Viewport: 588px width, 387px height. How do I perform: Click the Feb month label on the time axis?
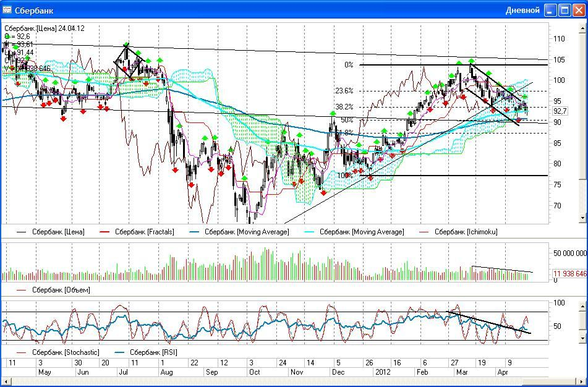(423, 372)
